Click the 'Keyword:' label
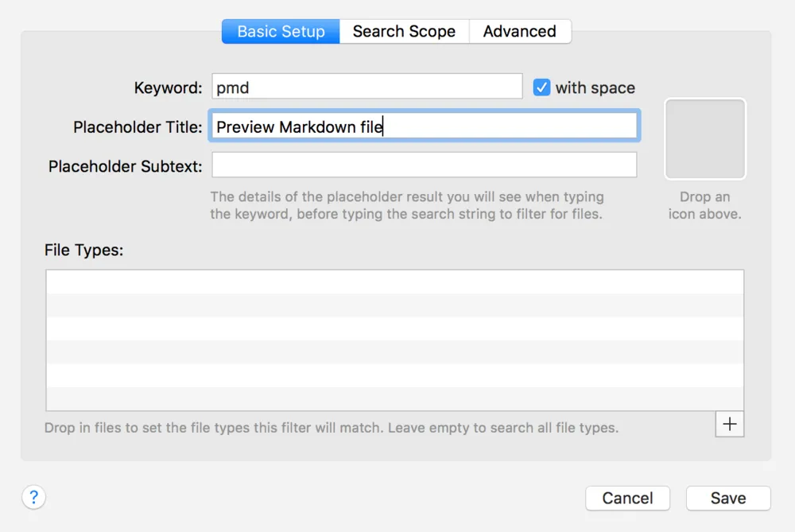Screen dimensions: 795x532 click(x=168, y=88)
